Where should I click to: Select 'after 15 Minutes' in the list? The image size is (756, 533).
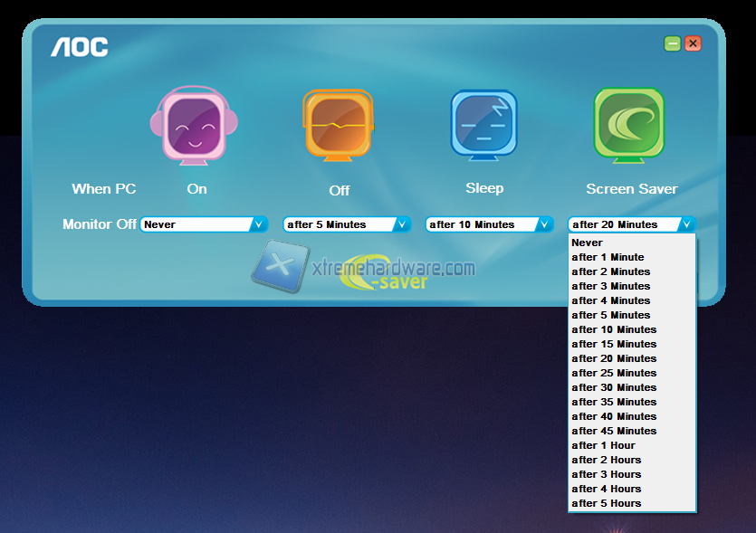pyautogui.click(x=614, y=344)
